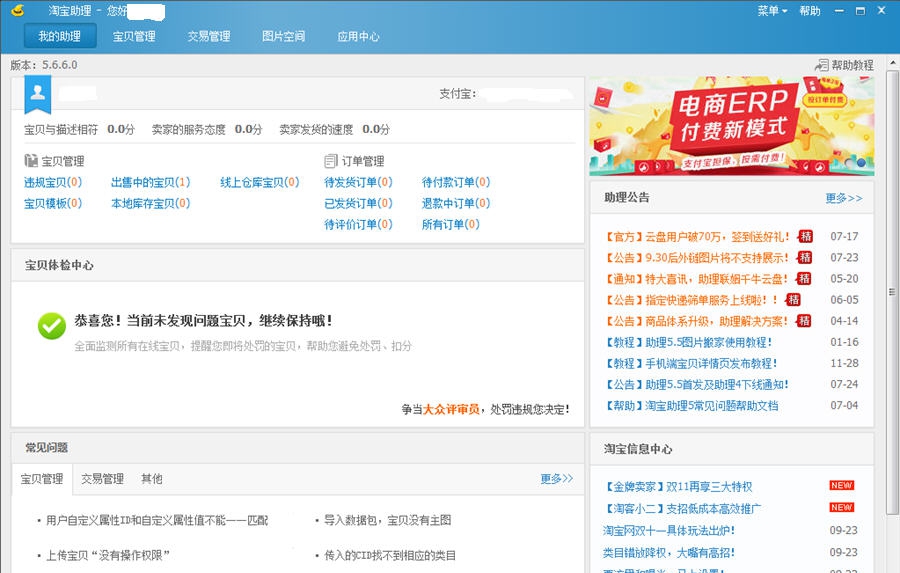Open 已发货订单(0) link
Image resolution: width=900 pixels, height=573 pixels.
point(358,203)
